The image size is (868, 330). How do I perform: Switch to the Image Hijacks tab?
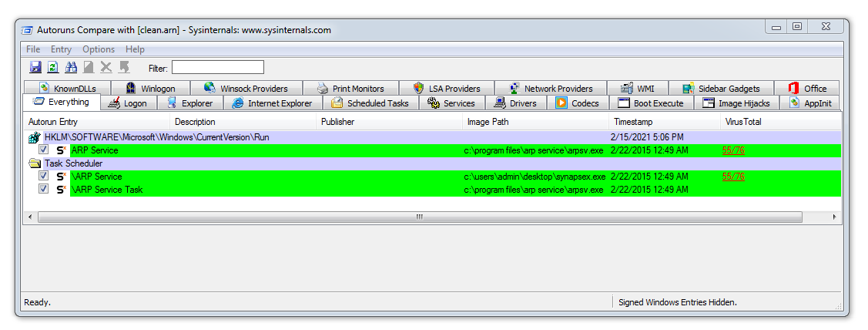(737, 103)
